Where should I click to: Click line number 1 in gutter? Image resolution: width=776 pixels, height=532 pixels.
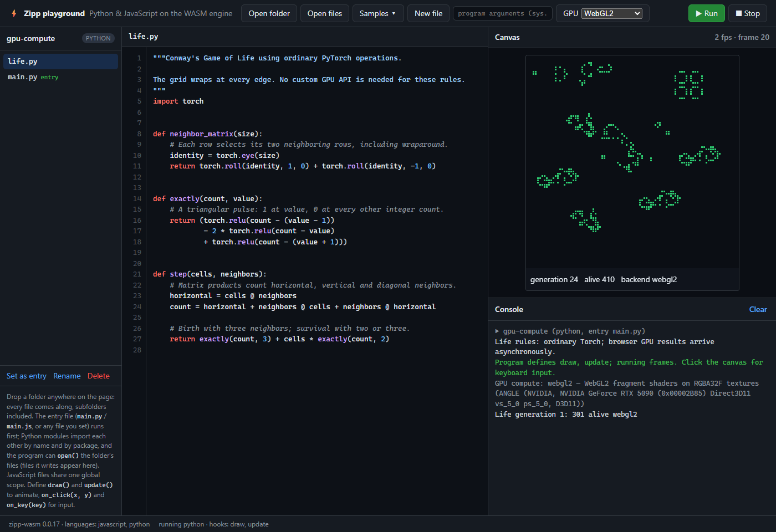pyautogui.click(x=140, y=58)
